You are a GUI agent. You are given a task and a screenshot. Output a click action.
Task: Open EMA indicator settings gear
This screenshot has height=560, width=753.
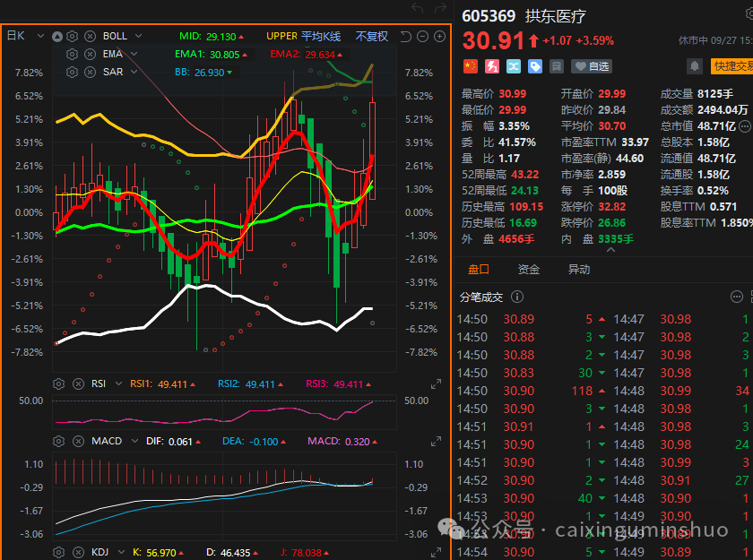72,54
